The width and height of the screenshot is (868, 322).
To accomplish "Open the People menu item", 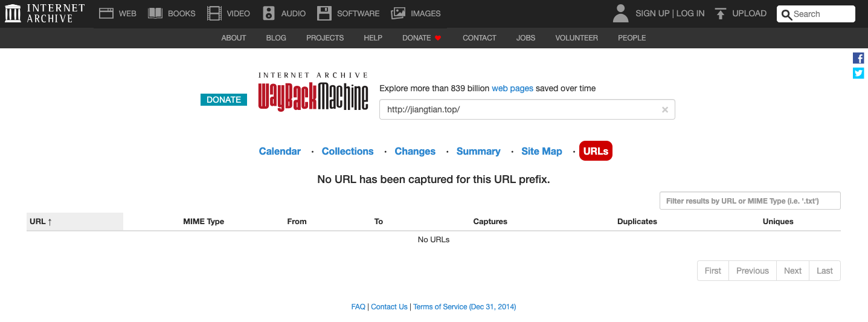I will (x=632, y=38).
